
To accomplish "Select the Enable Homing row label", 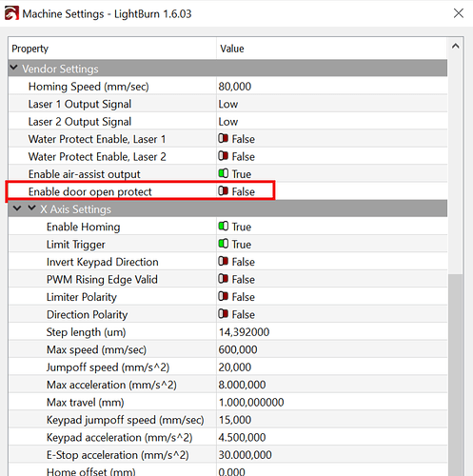I will click(x=83, y=227).
